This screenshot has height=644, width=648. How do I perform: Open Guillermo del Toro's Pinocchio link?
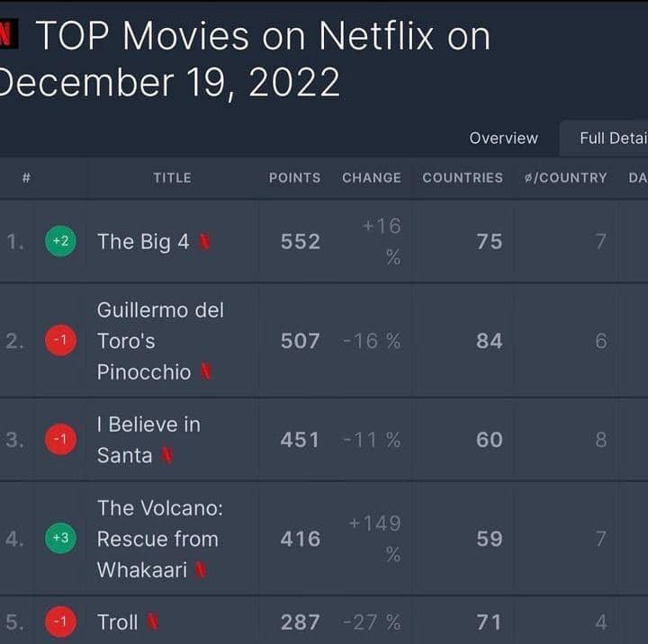point(159,341)
